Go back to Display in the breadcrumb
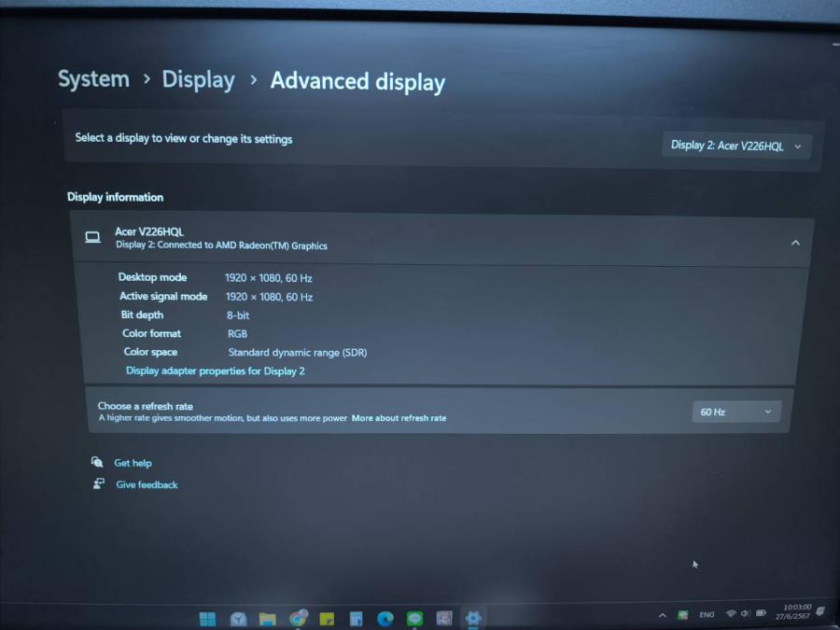The height and width of the screenshot is (630, 840). click(x=198, y=80)
